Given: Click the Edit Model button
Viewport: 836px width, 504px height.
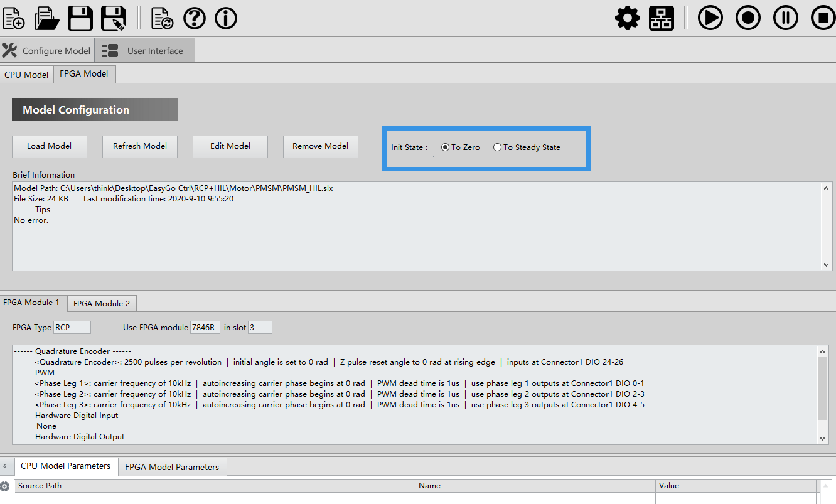Looking at the screenshot, I should click(x=230, y=146).
